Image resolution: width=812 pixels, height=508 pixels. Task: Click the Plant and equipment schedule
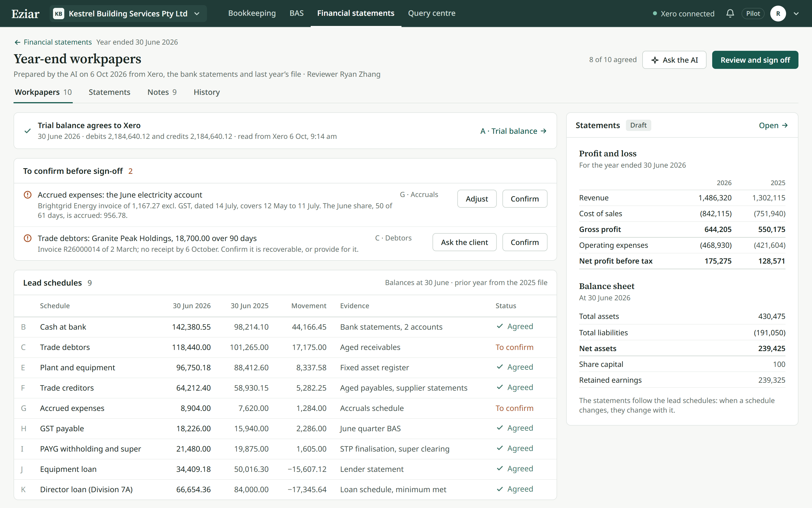(285, 367)
